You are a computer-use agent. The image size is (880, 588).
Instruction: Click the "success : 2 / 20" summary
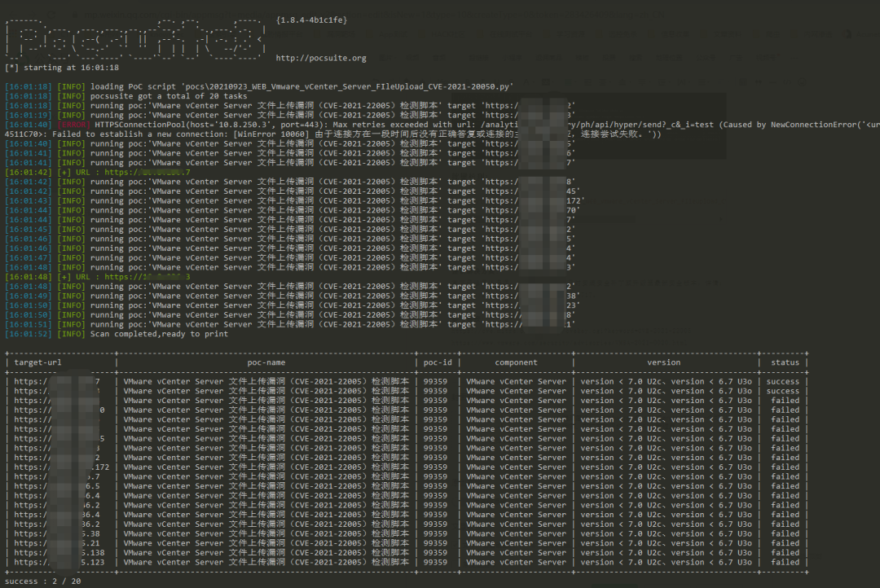pos(42,581)
